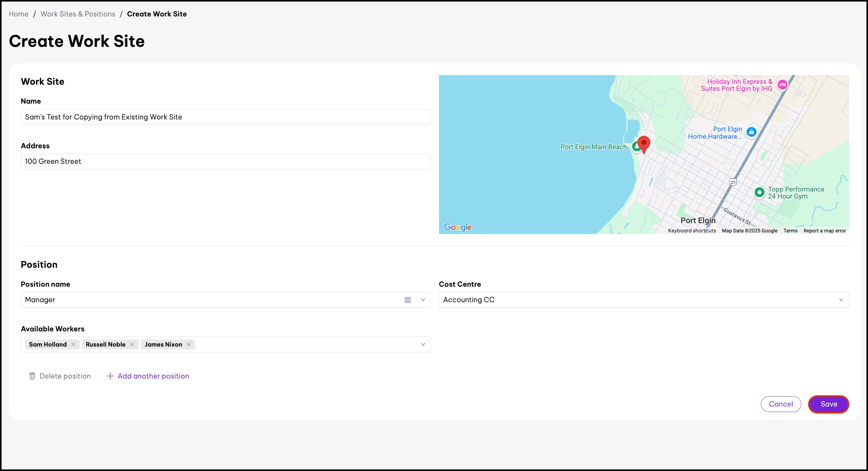Go to Home breadcrumb

tap(19, 14)
